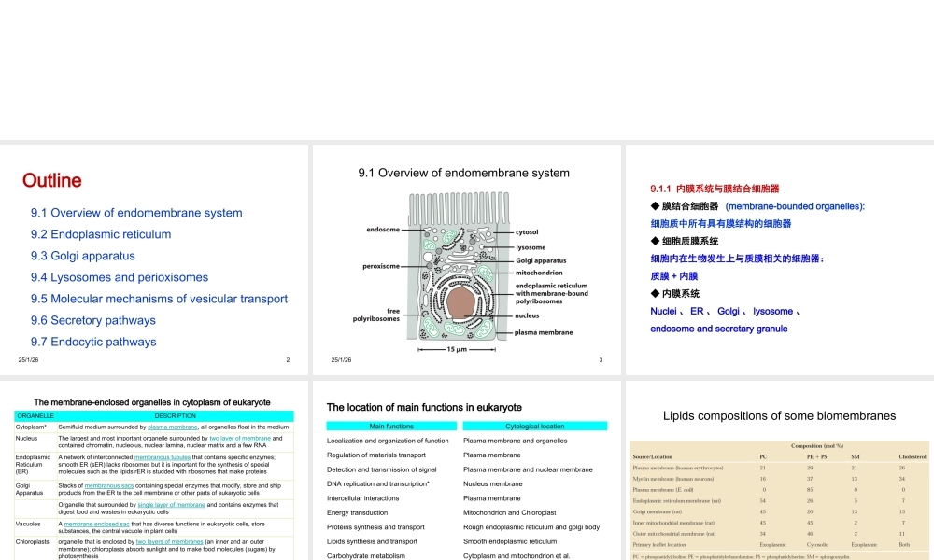
Task: Click 'Regulation of materials transport' row
Action: pos(375,455)
